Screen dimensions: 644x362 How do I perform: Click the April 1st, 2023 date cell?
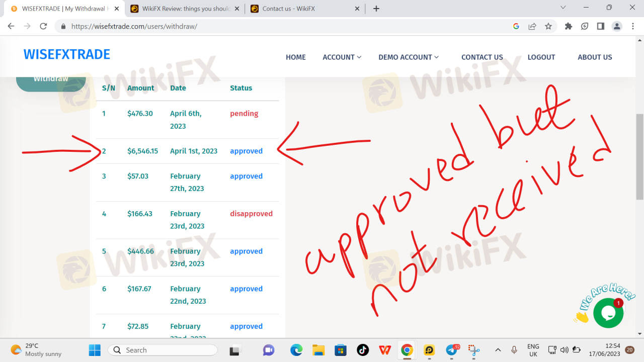pyautogui.click(x=194, y=151)
